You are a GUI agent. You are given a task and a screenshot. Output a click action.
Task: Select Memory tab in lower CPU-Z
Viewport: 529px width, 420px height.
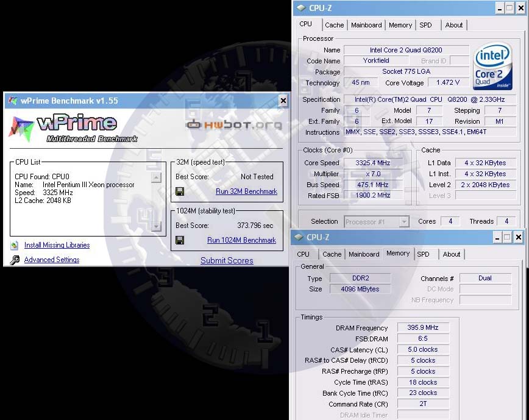point(398,253)
